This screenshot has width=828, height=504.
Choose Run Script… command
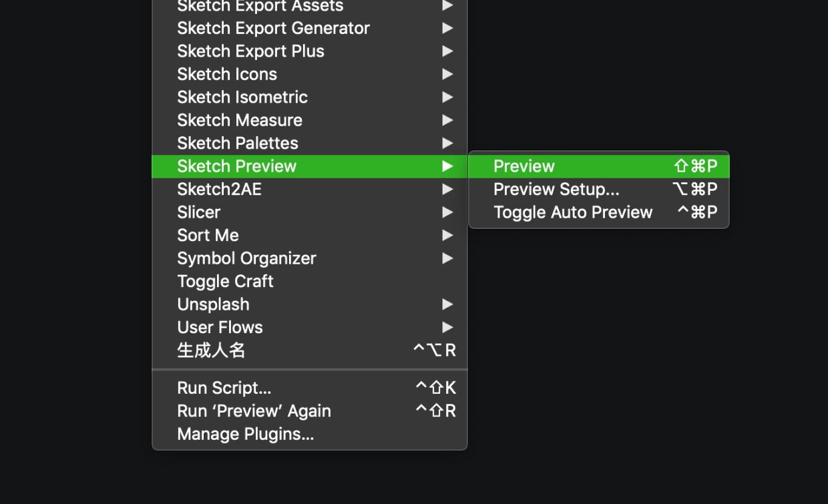[309, 388]
